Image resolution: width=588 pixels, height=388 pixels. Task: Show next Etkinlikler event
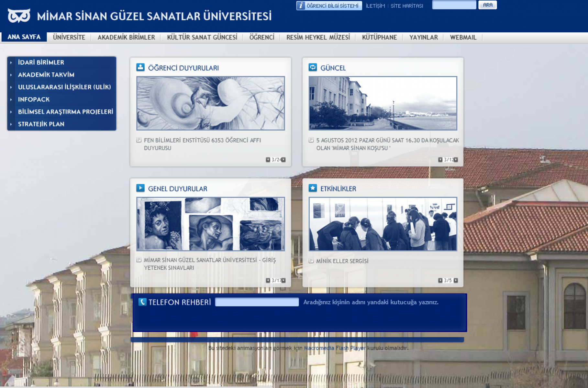point(456,280)
